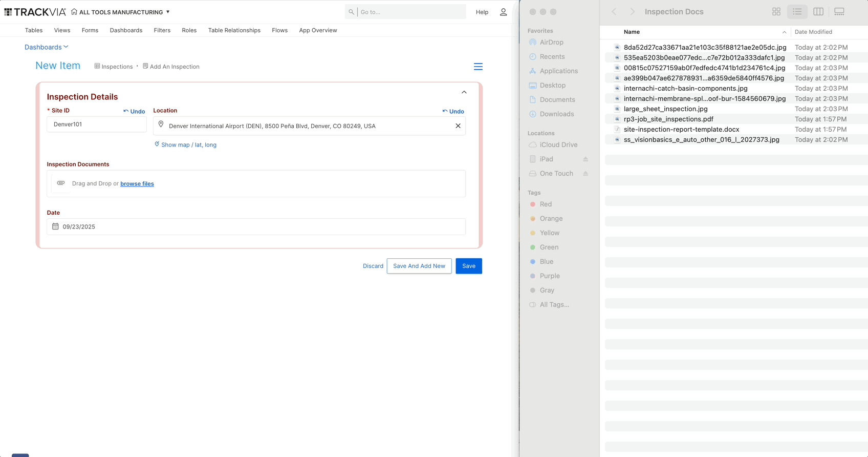Image resolution: width=868 pixels, height=457 pixels.
Task: Open the Flows menu item
Action: coord(279,30)
